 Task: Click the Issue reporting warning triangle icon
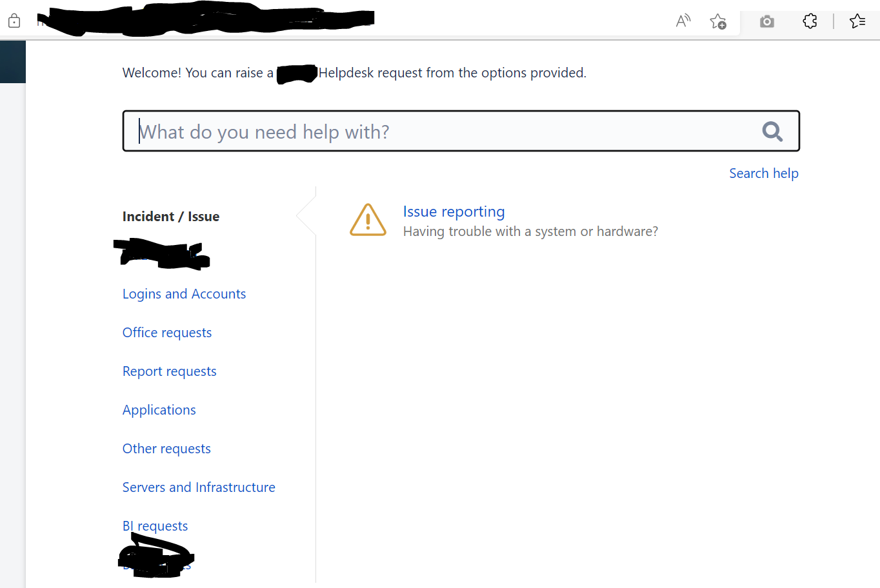(368, 220)
